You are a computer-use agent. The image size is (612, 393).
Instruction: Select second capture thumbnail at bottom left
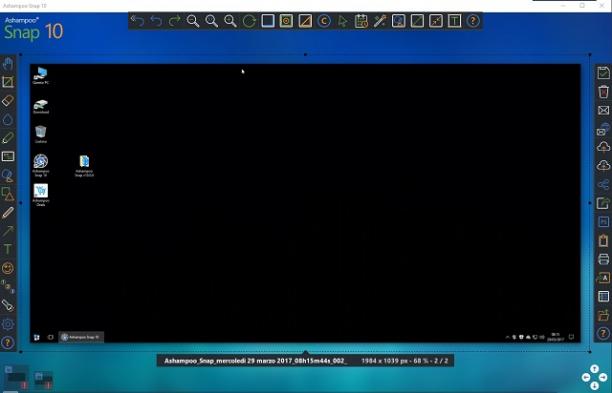pyautogui.click(x=43, y=380)
